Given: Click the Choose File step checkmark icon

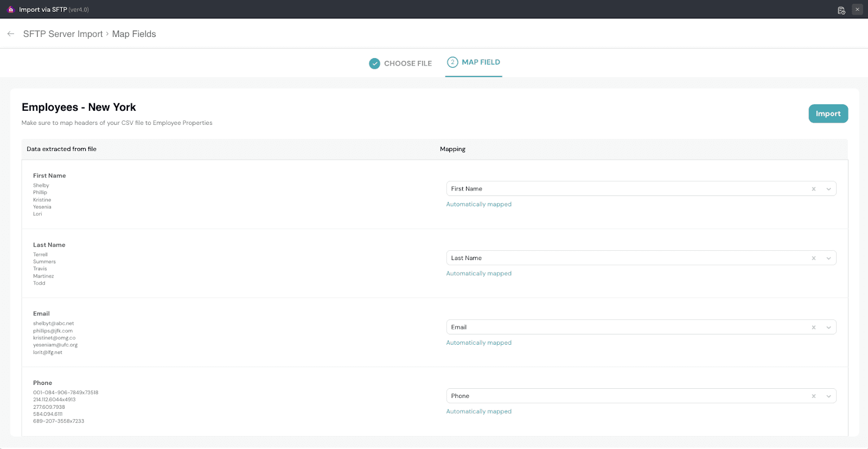Looking at the screenshot, I should click(x=374, y=64).
